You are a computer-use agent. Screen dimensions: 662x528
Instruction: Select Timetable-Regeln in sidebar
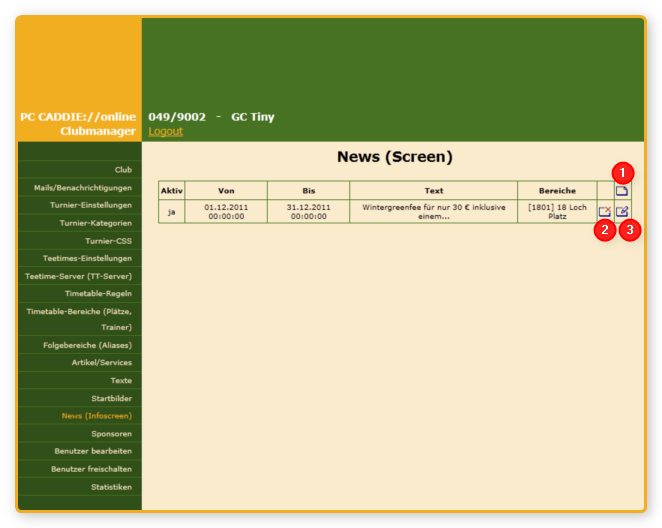(98, 293)
